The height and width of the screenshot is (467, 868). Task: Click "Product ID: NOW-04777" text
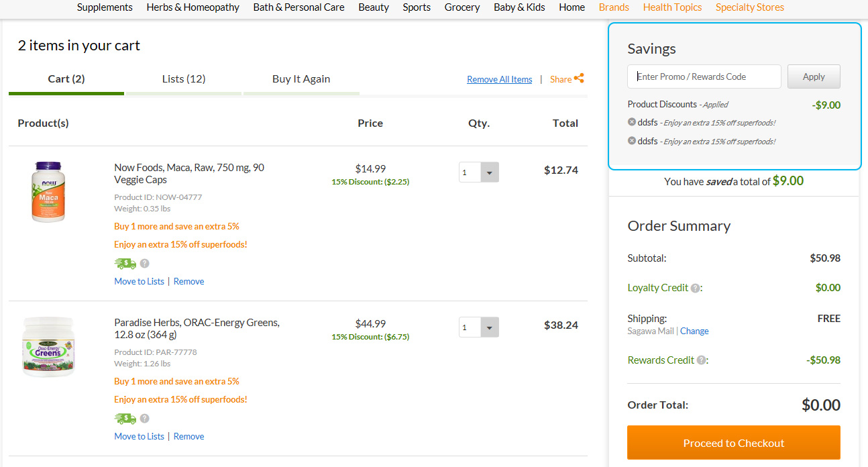[x=158, y=197]
